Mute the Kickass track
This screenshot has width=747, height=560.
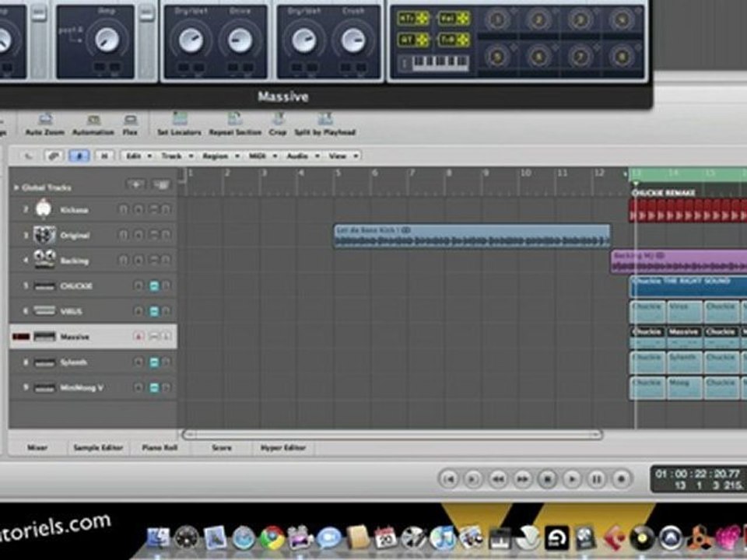(154, 209)
